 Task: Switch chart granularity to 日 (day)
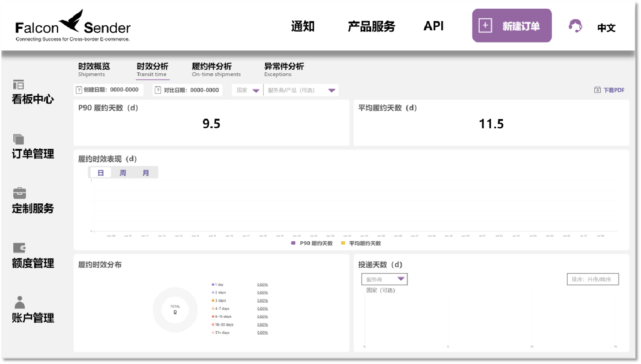(x=101, y=173)
